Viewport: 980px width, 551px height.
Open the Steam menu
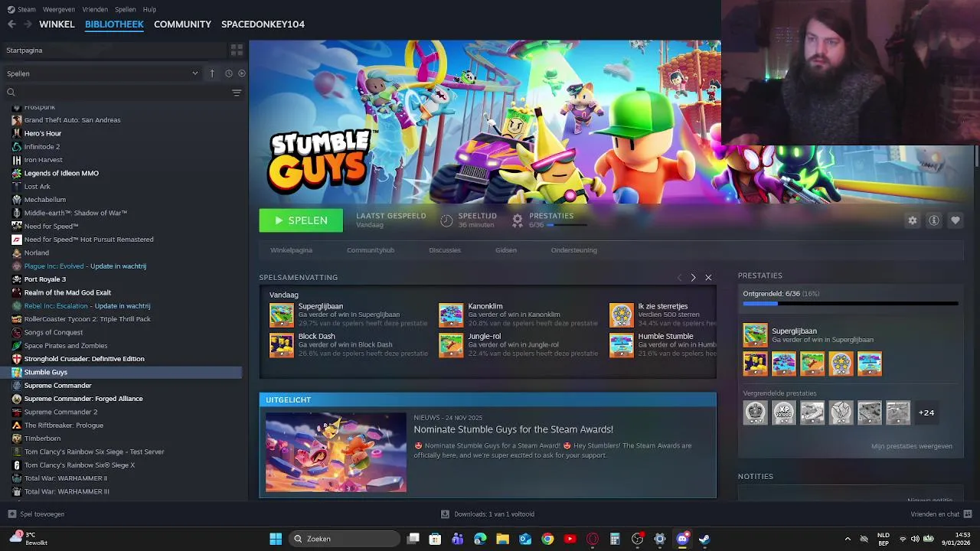click(21, 9)
